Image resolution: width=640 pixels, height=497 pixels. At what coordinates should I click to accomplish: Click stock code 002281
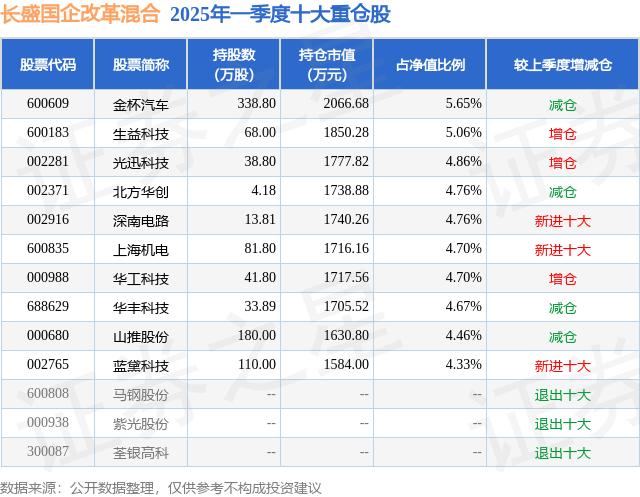[48, 162]
